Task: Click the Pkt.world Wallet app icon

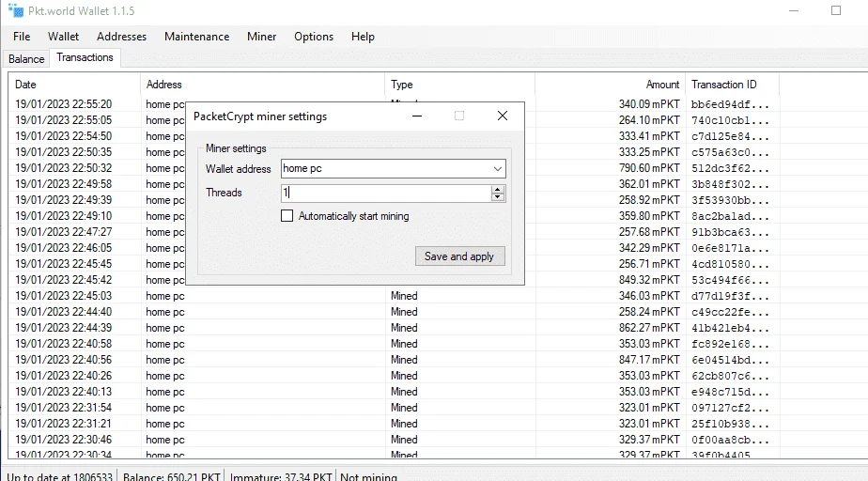Action: 16,10
